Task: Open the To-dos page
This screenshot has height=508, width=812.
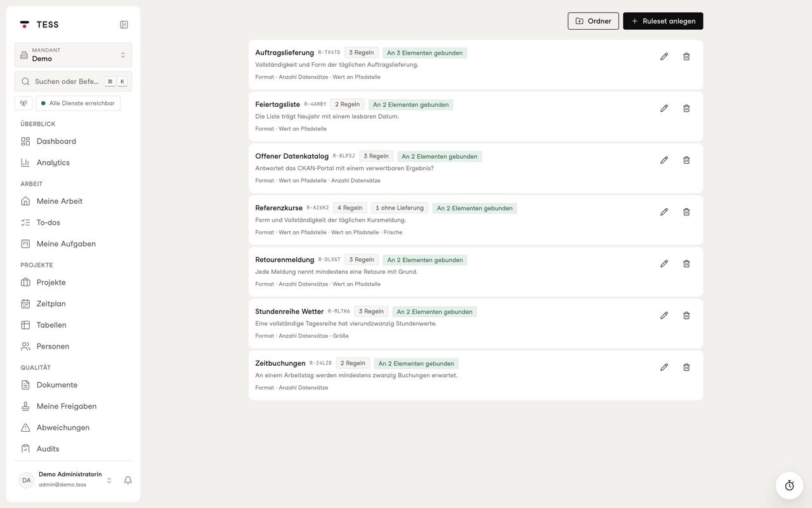Action: click(73, 223)
